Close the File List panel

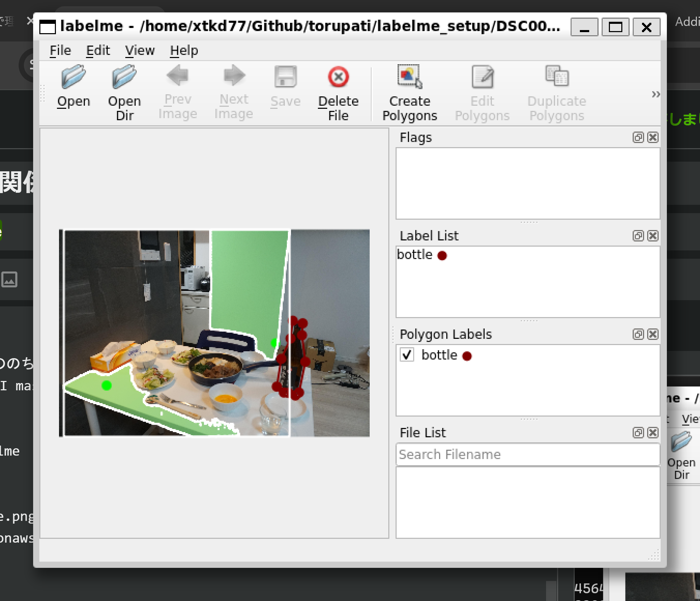click(653, 433)
